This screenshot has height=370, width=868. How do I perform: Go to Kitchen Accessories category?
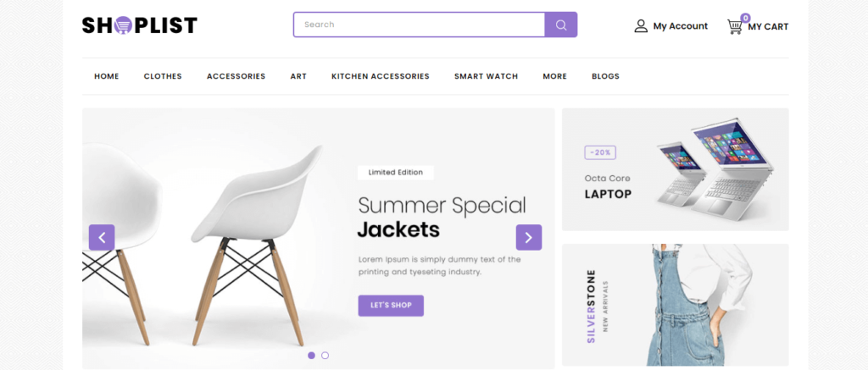coord(381,76)
